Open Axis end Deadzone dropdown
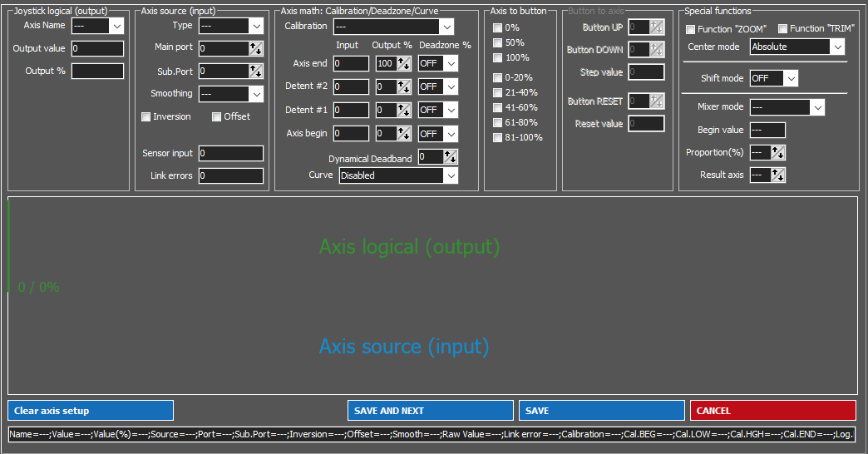 tap(438, 64)
